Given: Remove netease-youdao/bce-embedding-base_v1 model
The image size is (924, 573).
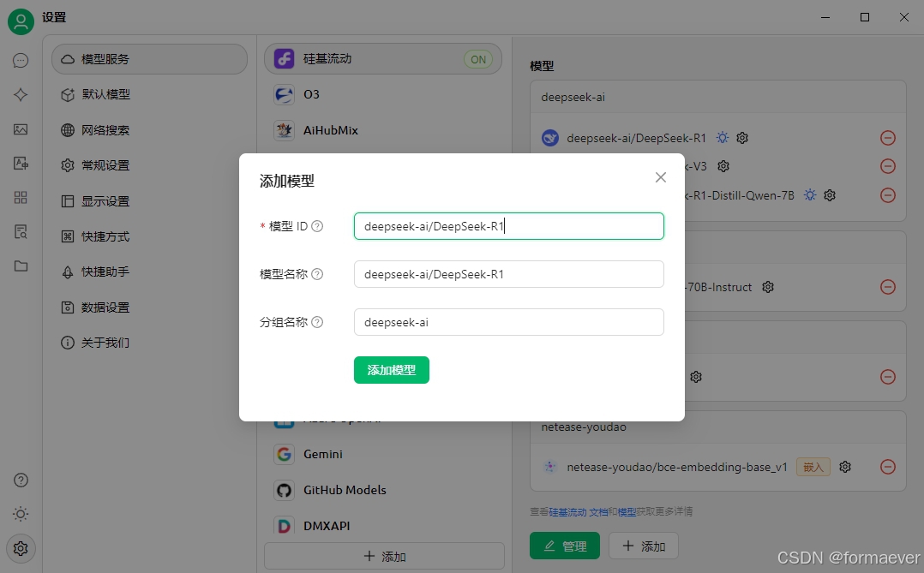Looking at the screenshot, I should [x=888, y=467].
